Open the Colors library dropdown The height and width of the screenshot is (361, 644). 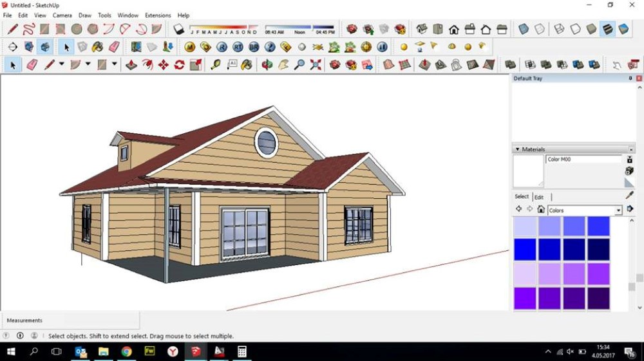point(619,210)
